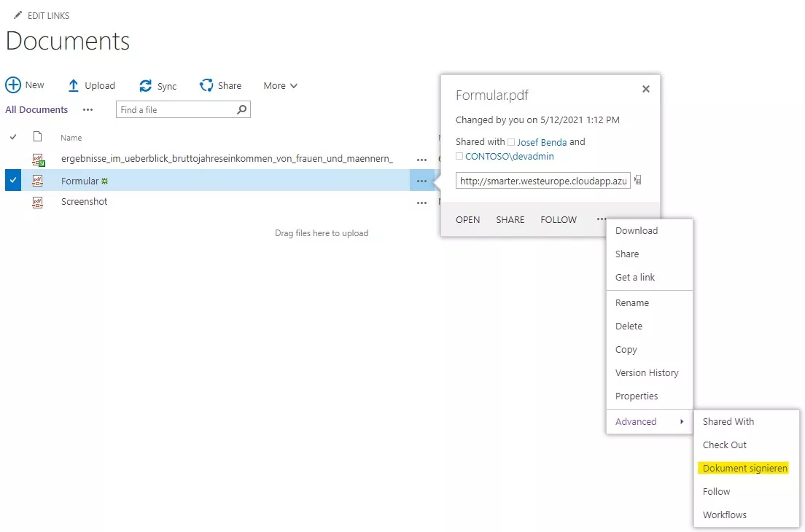Select the Upload icon
Image resolution: width=805 pixels, height=532 pixels.
coord(74,85)
